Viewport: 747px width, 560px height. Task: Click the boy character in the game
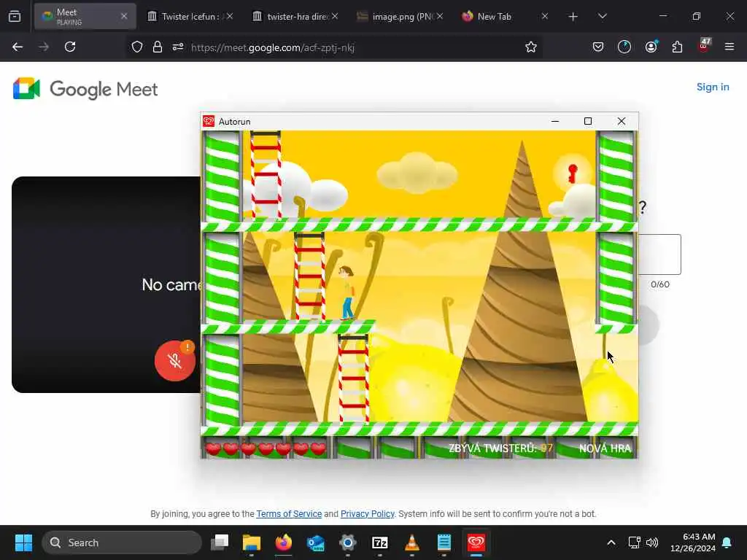[x=347, y=292]
